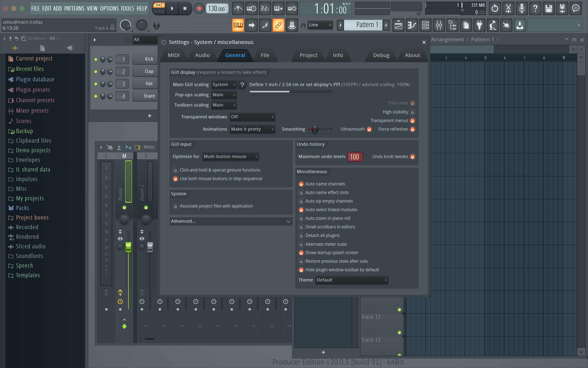Open the Theme dropdown
Screen dimensions: 588x368
click(352, 280)
